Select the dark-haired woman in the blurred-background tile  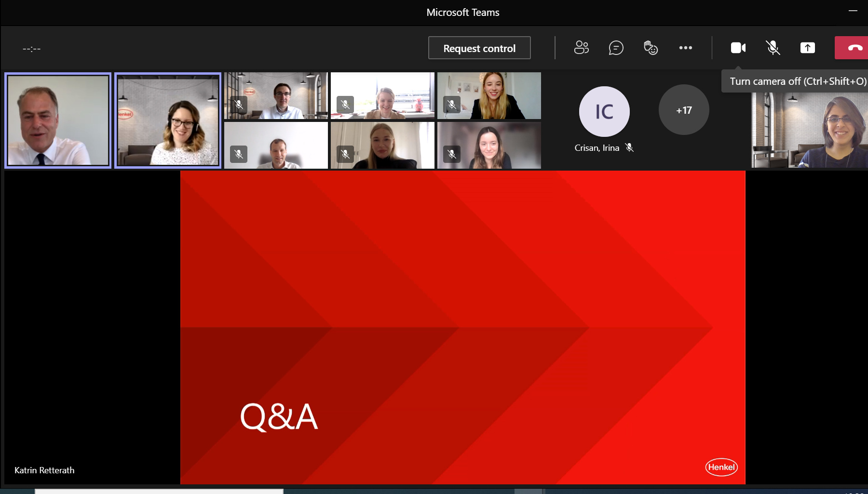click(x=489, y=145)
